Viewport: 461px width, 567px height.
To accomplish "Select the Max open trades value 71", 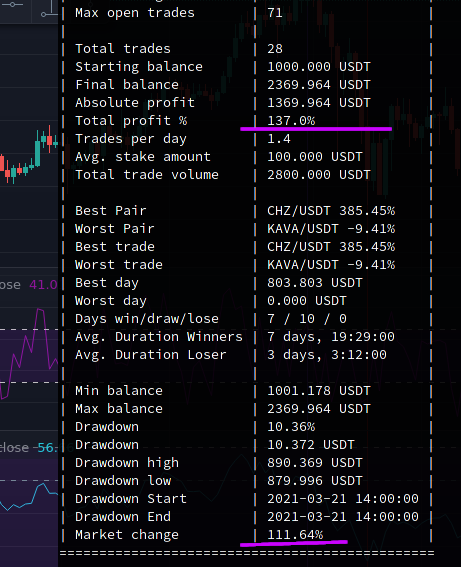I will pos(275,13).
